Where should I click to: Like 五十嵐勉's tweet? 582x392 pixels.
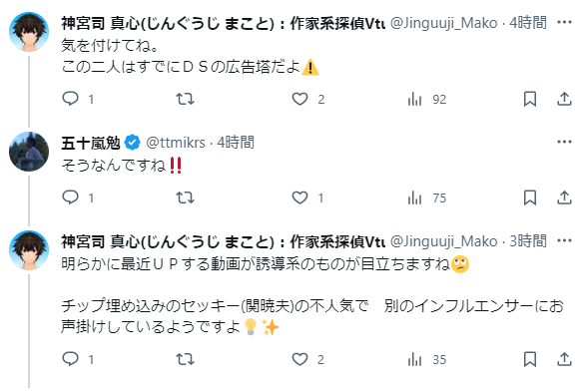(x=299, y=197)
